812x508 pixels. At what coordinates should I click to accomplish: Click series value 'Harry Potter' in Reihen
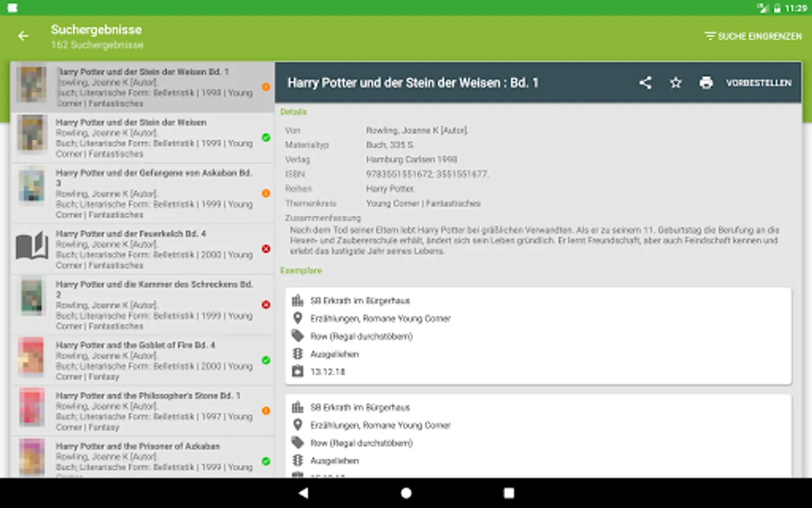point(390,189)
